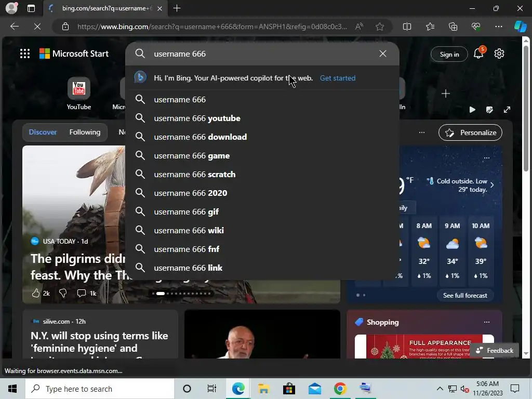The image size is (532, 399).
Task: Open Edge split screen
Action: pyautogui.click(x=407, y=26)
